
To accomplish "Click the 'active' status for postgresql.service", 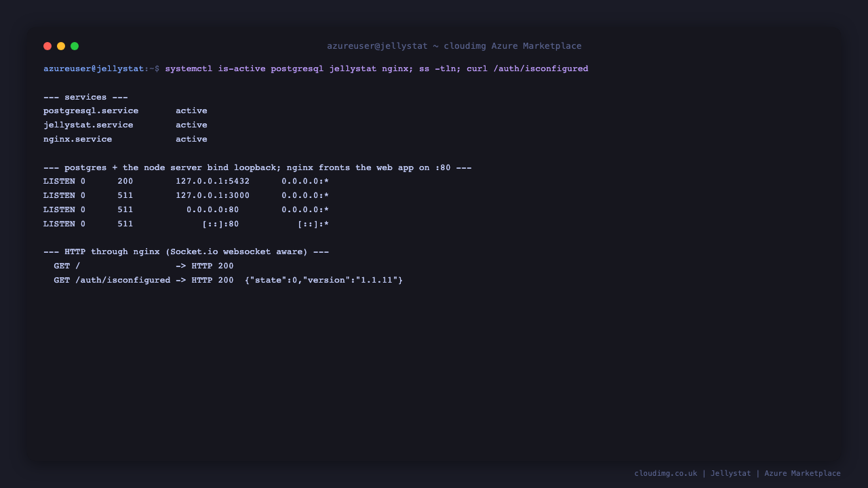I will click(191, 110).
